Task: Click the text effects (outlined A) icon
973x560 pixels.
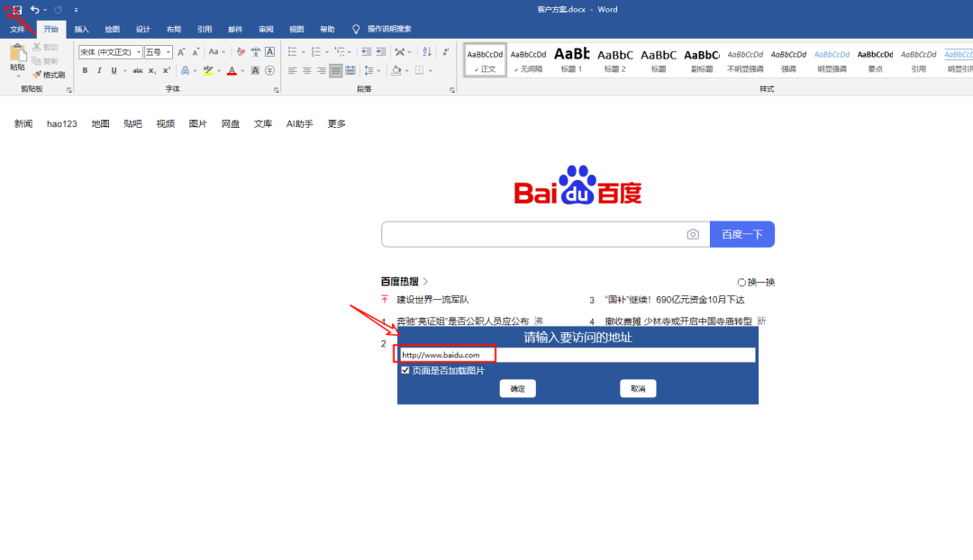Action: click(x=185, y=71)
